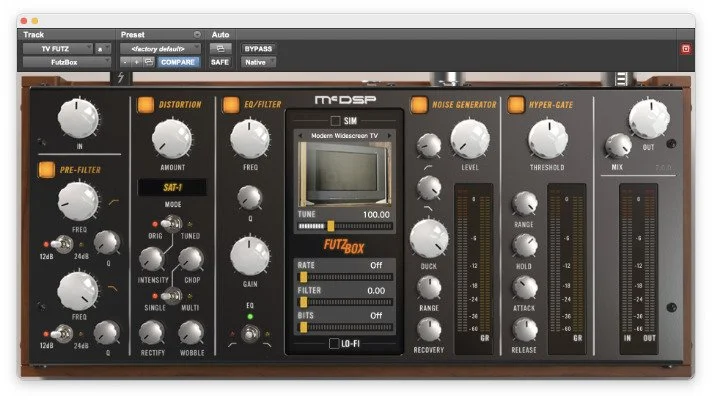Image resolution: width=712 pixels, height=400 pixels.
Task: Click the Track header label
Action: point(34,35)
